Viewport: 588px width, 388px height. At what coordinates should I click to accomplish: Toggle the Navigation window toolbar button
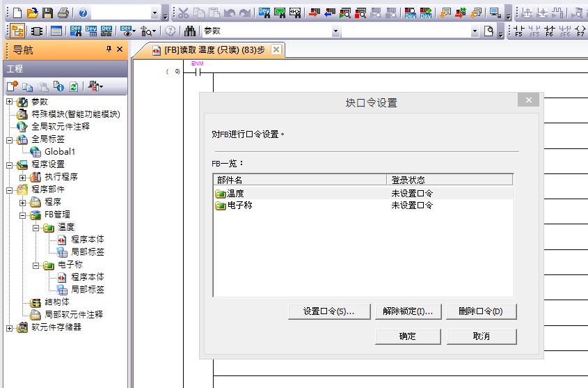(x=17, y=31)
